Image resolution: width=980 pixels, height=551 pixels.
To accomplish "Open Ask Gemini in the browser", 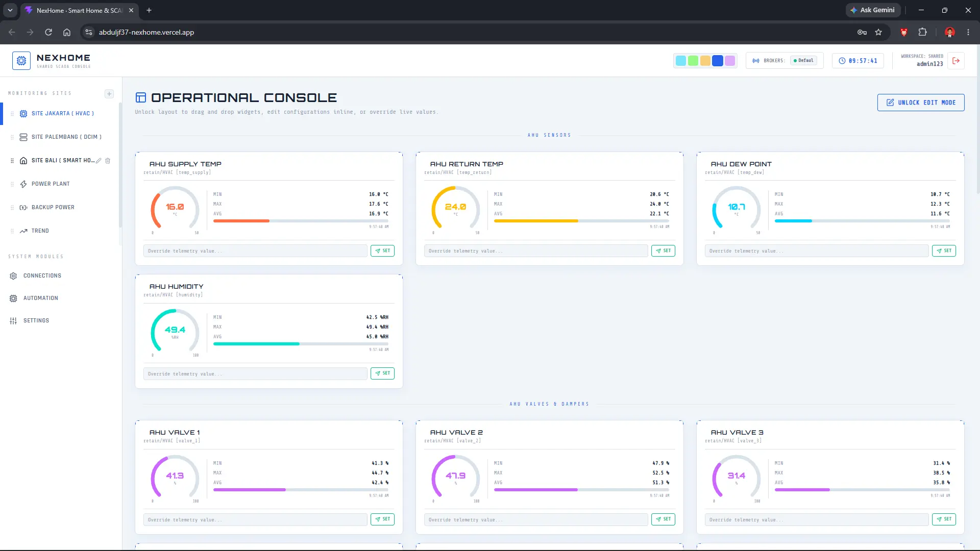I will click(x=872, y=10).
